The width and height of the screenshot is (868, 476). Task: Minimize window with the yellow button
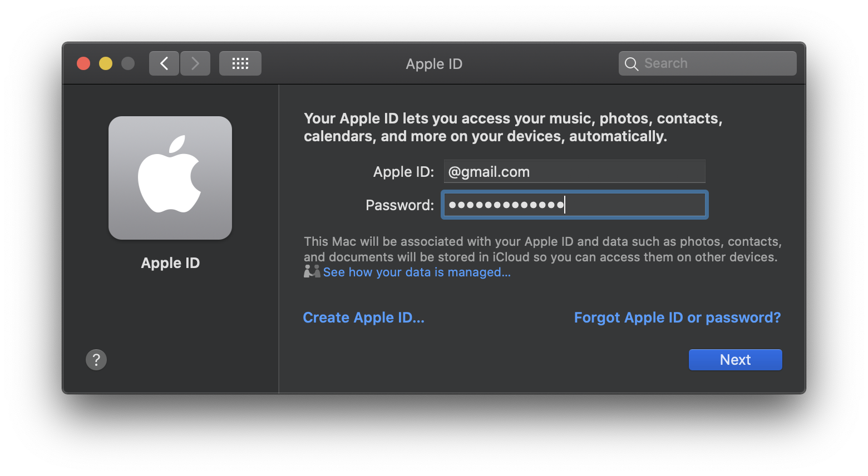pyautogui.click(x=106, y=63)
